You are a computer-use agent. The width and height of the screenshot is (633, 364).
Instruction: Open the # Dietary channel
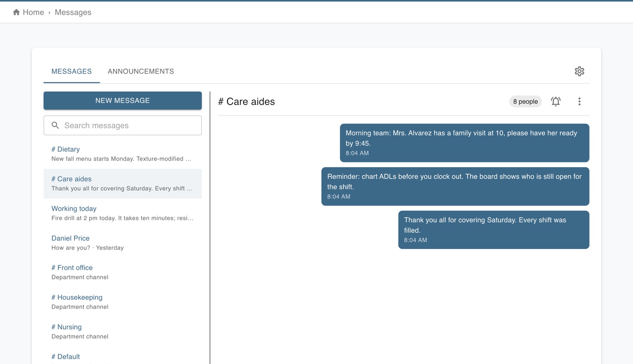[x=123, y=154]
